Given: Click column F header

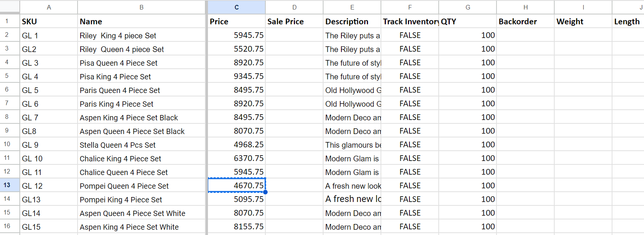Looking at the screenshot, I should point(410,7).
